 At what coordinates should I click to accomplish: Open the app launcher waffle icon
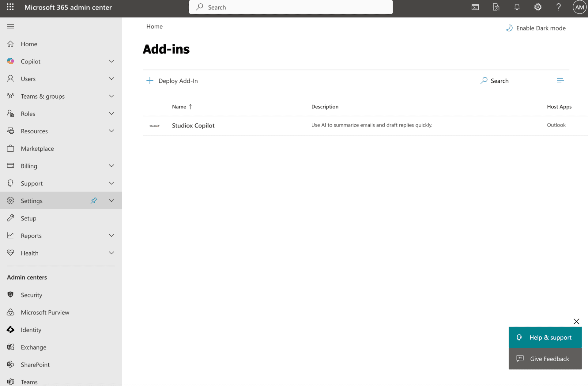[10, 7]
